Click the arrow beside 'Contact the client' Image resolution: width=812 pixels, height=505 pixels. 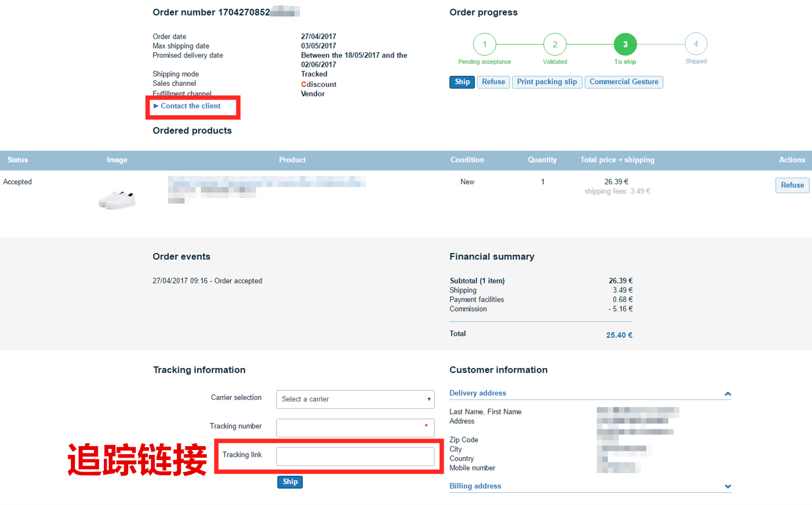[157, 106]
